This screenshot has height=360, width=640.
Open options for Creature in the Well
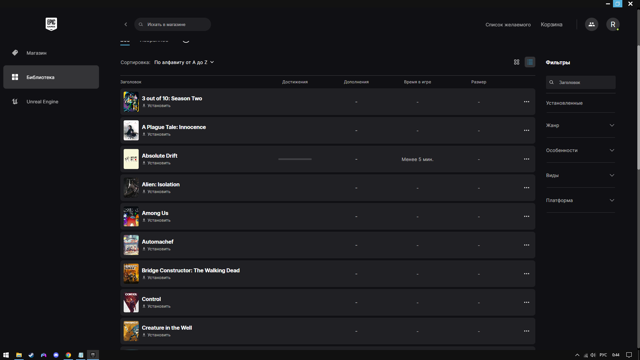[x=527, y=331]
